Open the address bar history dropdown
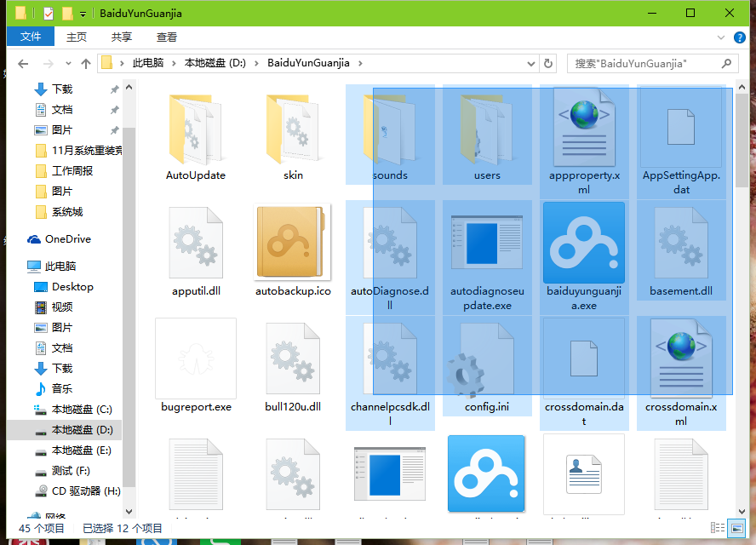Viewport: 756px width, 545px height. (x=531, y=63)
